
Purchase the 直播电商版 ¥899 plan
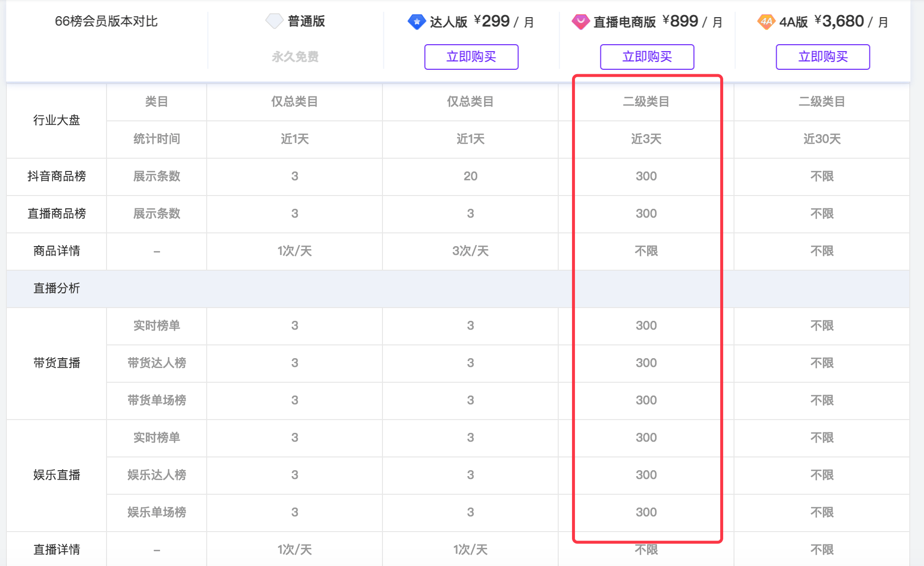coord(647,57)
